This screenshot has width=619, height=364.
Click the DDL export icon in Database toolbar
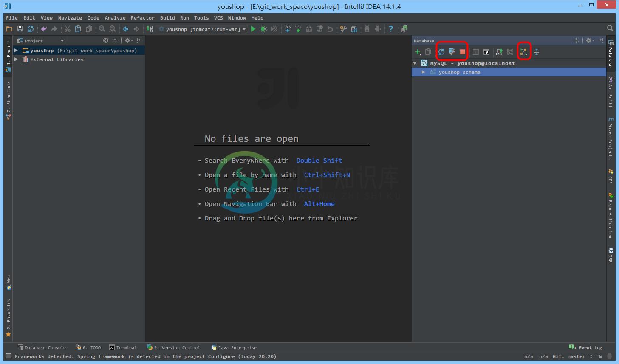tap(500, 52)
